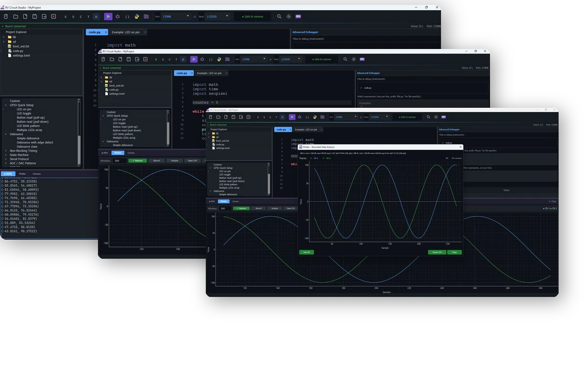This screenshot has width=588, height=392.
Task: Check code.py in middle window's Advanced Debugger
Action: [x=361, y=88]
